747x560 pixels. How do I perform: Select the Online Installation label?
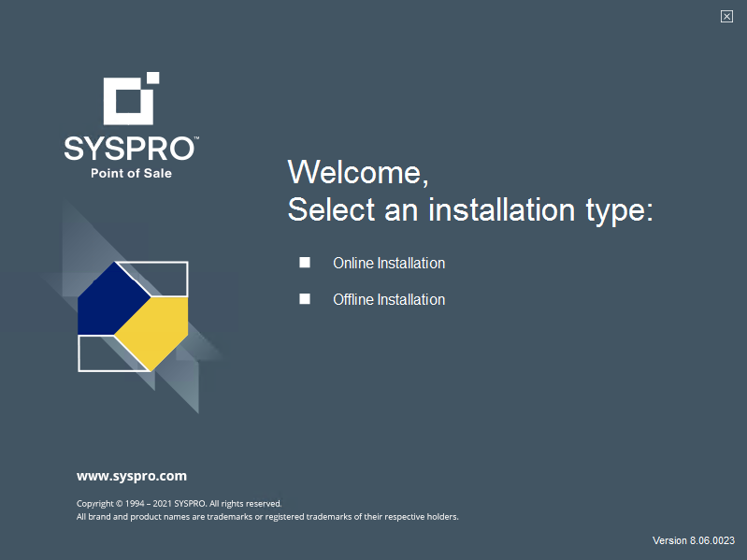tap(389, 264)
